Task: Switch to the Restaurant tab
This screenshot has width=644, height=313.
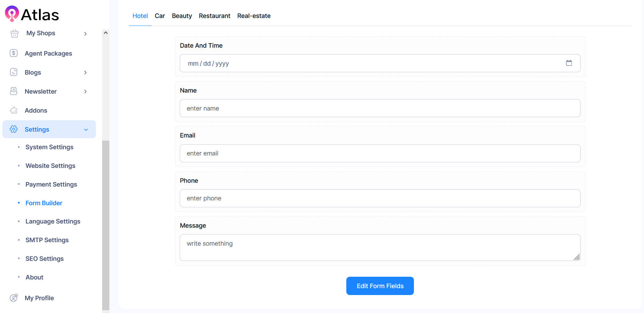Action: click(x=214, y=16)
